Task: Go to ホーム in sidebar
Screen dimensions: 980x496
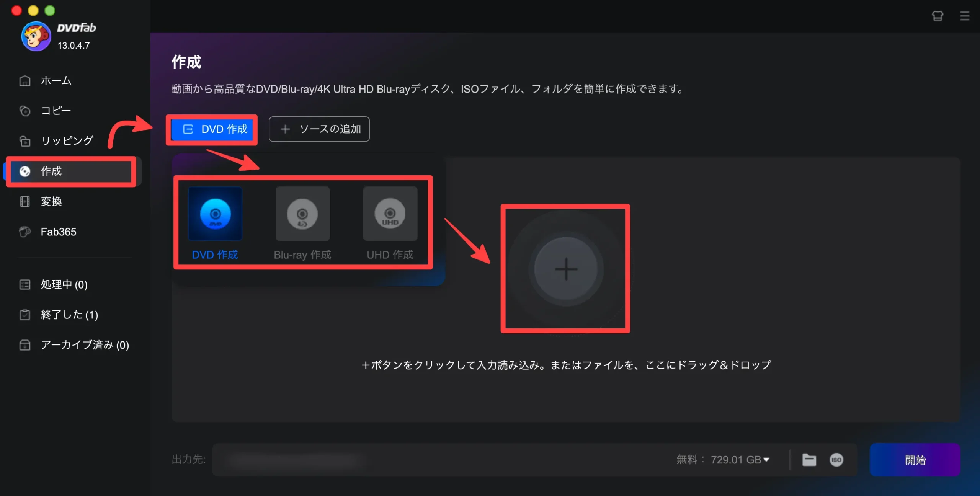Action: [x=56, y=81]
